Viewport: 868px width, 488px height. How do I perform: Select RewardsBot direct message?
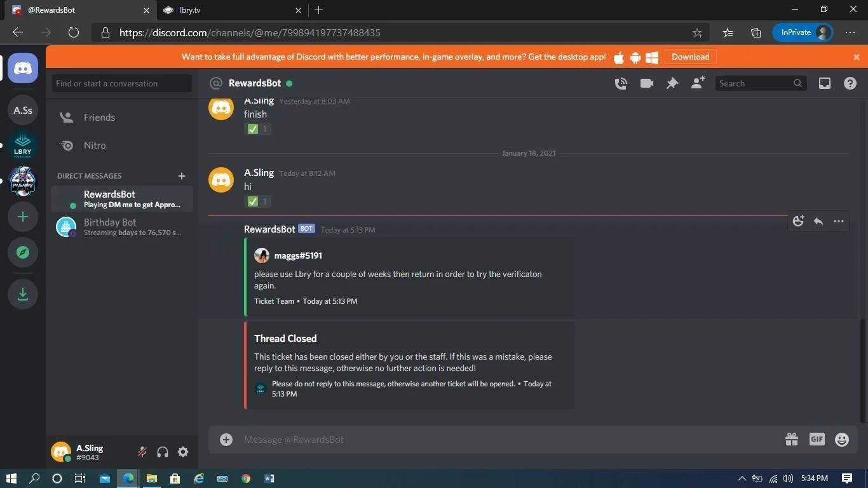(x=122, y=199)
